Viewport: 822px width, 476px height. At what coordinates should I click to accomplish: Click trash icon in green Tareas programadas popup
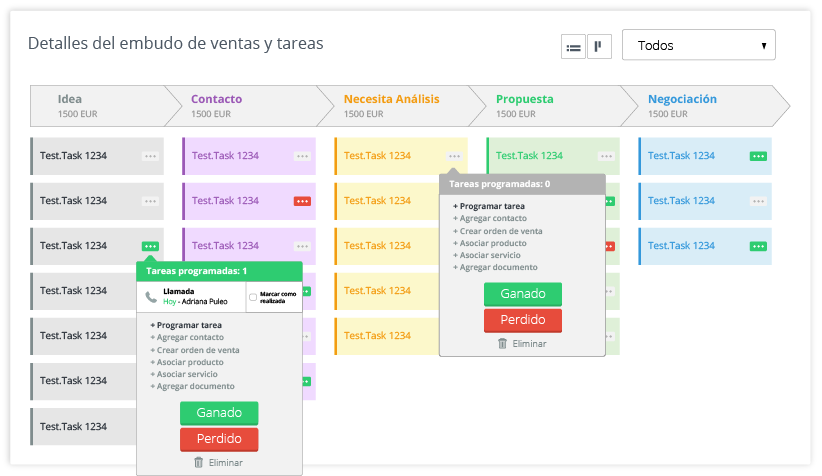(x=198, y=462)
